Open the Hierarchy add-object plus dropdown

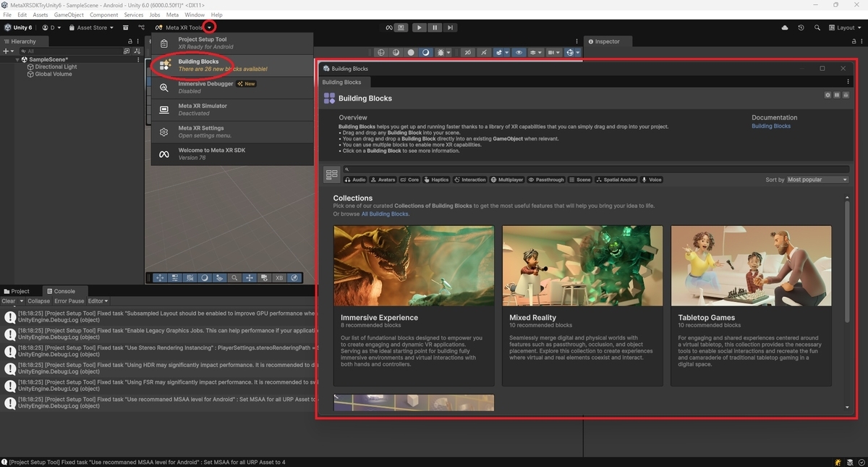pos(9,51)
